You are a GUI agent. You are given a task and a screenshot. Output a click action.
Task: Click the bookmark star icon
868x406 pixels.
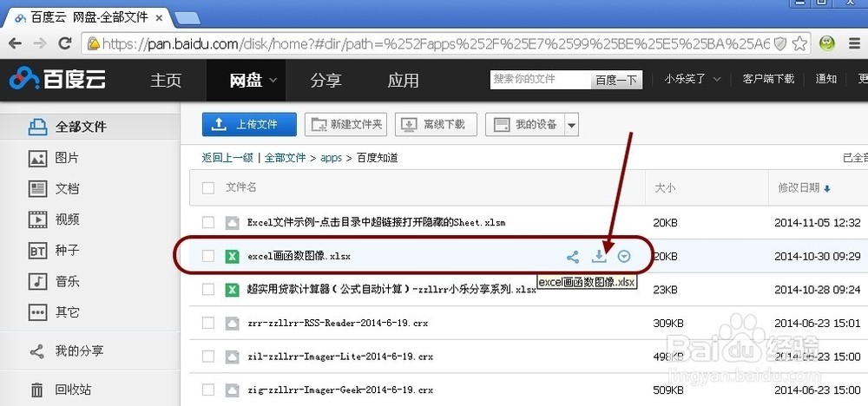[x=799, y=43]
